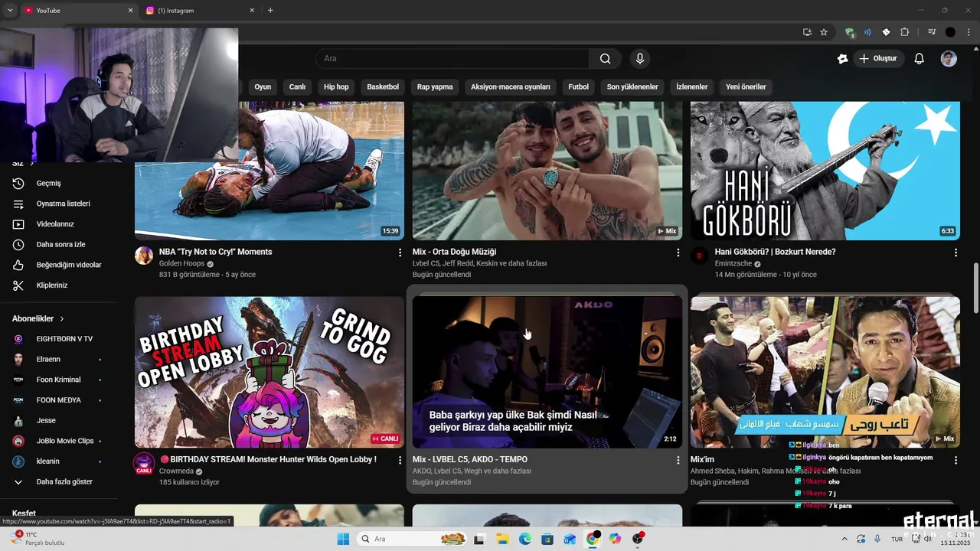Show hidden system tray icons
The image size is (980, 551).
[x=844, y=539]
